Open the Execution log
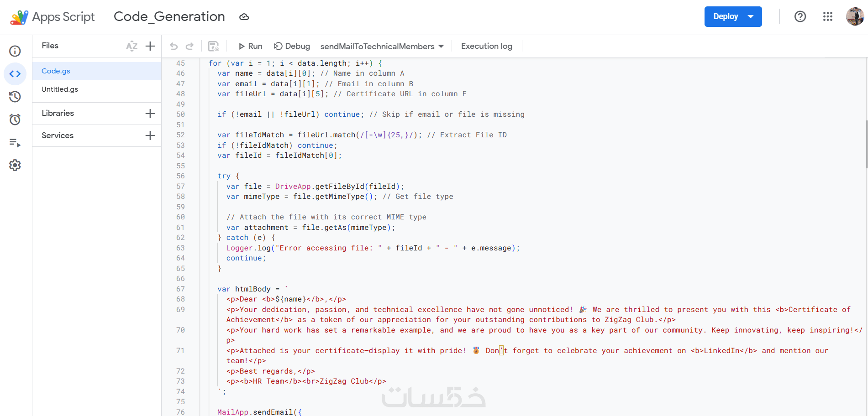The height and width of the screenshot is (416, 868). pyautogui.click(x=487, y=46)
